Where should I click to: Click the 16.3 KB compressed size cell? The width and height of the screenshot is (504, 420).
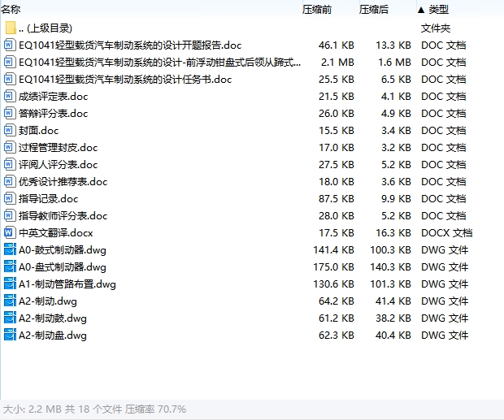point(393,233)
